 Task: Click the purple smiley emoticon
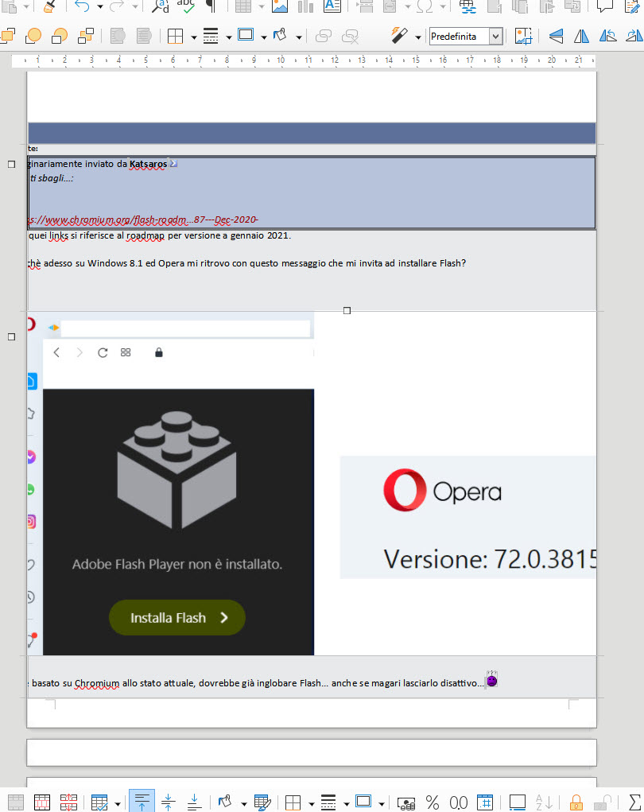492,679
